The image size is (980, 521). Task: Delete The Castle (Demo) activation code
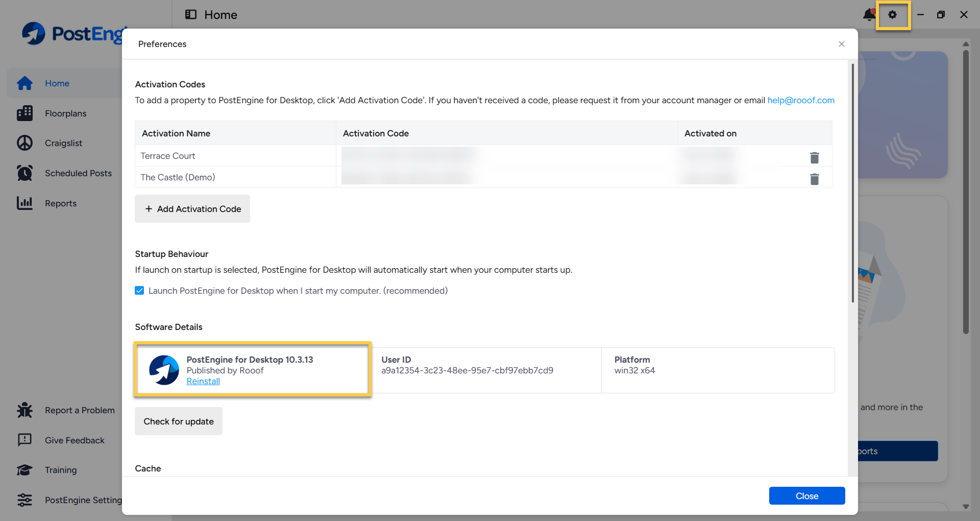tap(815, 179)
